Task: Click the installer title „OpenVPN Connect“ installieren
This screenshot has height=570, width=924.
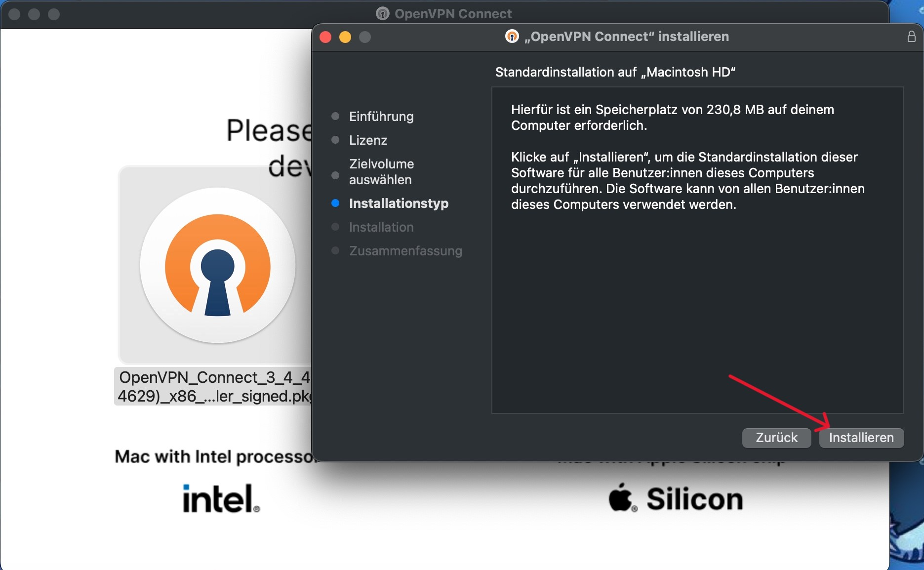Action: click(626, 37)
